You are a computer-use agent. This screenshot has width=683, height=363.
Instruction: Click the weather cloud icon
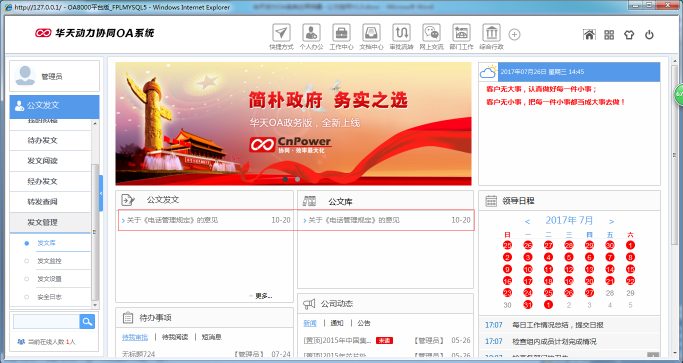pyautogui.click(x=489, y=71)
